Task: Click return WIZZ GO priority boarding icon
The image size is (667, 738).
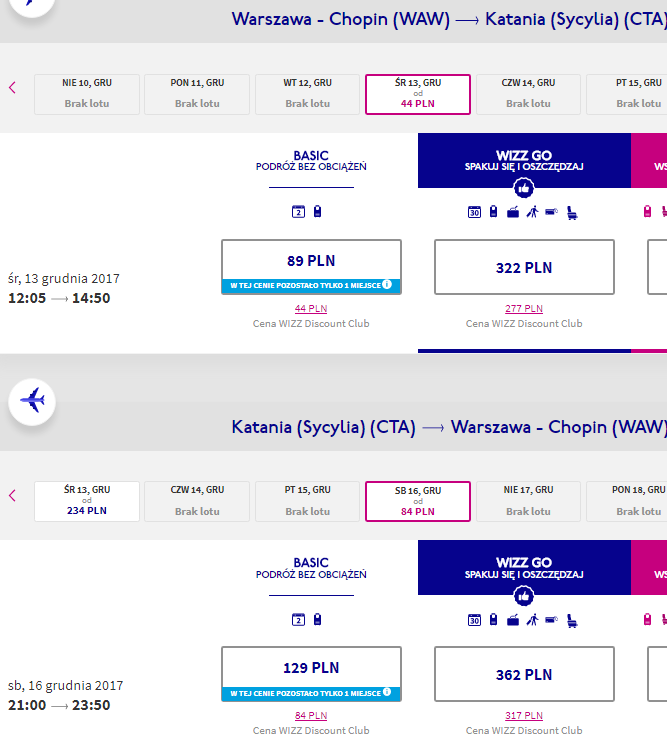Action: pyautogui.click(x=532, y=620)
